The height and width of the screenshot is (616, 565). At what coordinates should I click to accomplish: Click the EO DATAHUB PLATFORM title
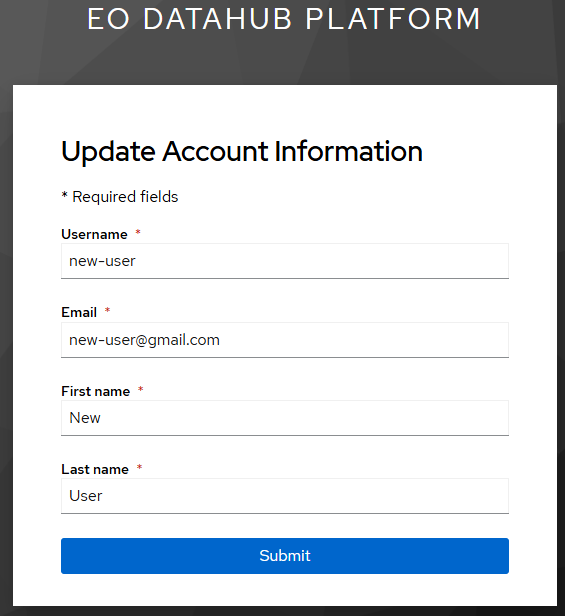tap(283, 18)
